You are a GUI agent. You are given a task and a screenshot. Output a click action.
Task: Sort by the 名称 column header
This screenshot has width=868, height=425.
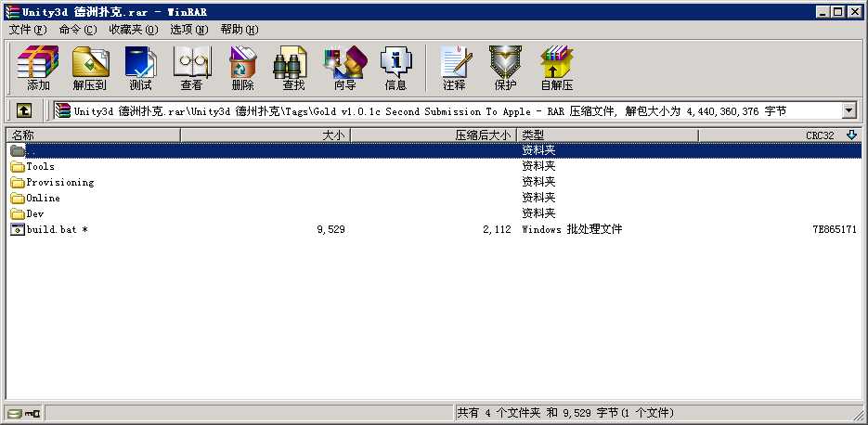(93, 135)
